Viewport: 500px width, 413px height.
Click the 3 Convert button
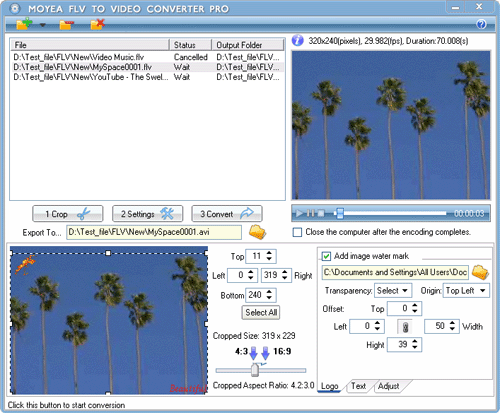click(x=227, y=214)
